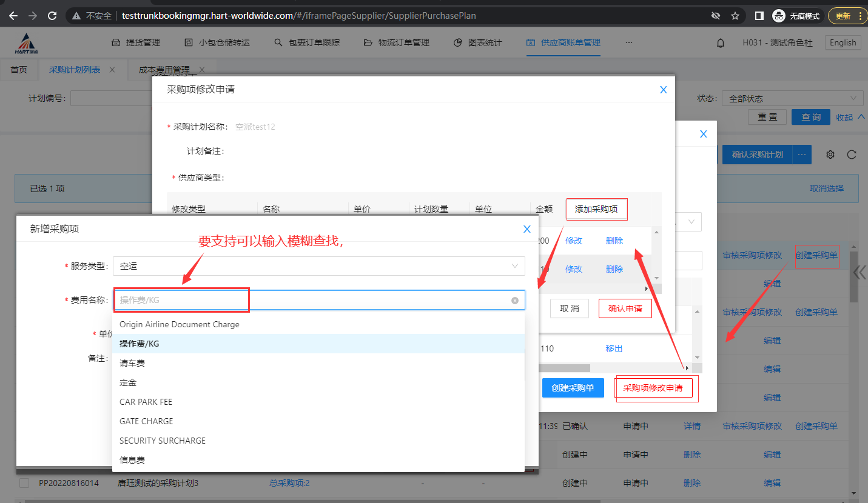Switch to the 首页 tab
The height and width of the screenshot is (503, 868).
click(19, 70)
